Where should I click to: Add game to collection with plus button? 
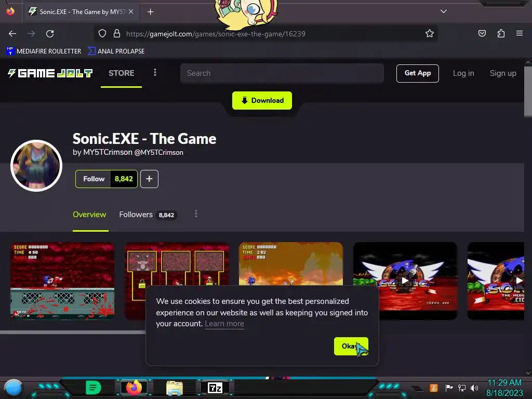(149, 179)
